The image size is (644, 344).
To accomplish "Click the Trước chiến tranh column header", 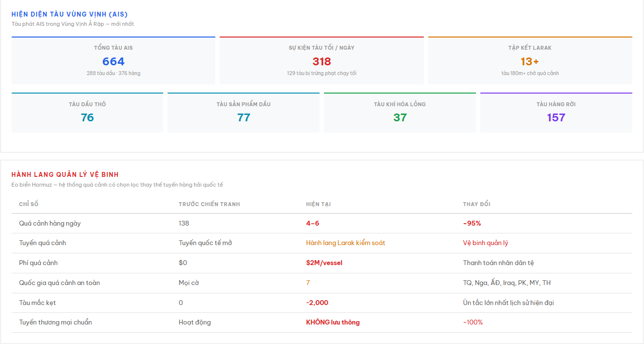I will (209, 204).
